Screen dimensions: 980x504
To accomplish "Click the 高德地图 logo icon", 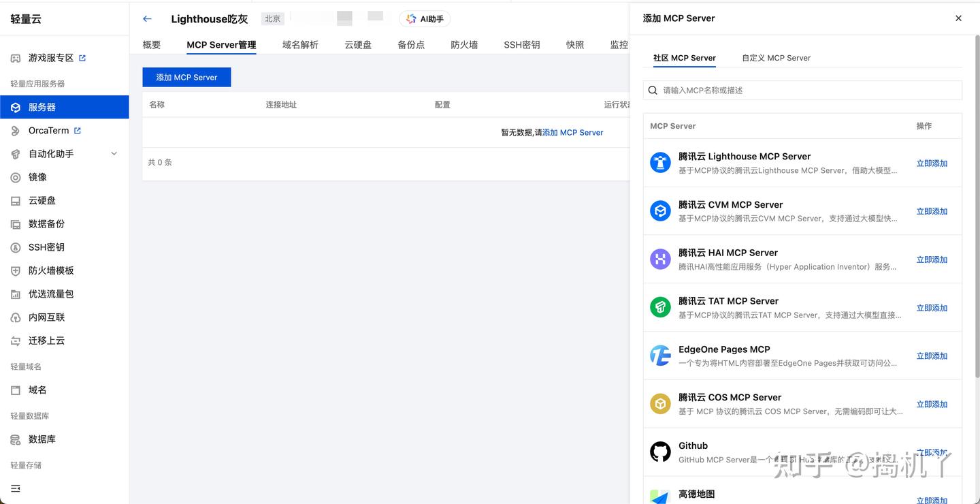I will 660,497.
